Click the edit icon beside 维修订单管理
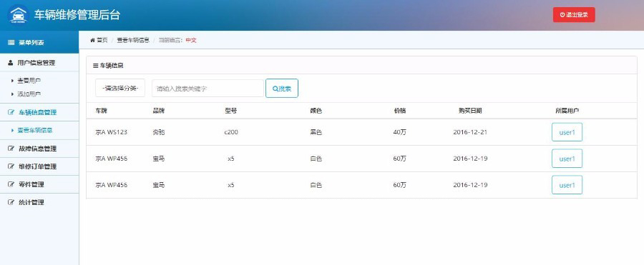644x265 pixels. (11, 166)
